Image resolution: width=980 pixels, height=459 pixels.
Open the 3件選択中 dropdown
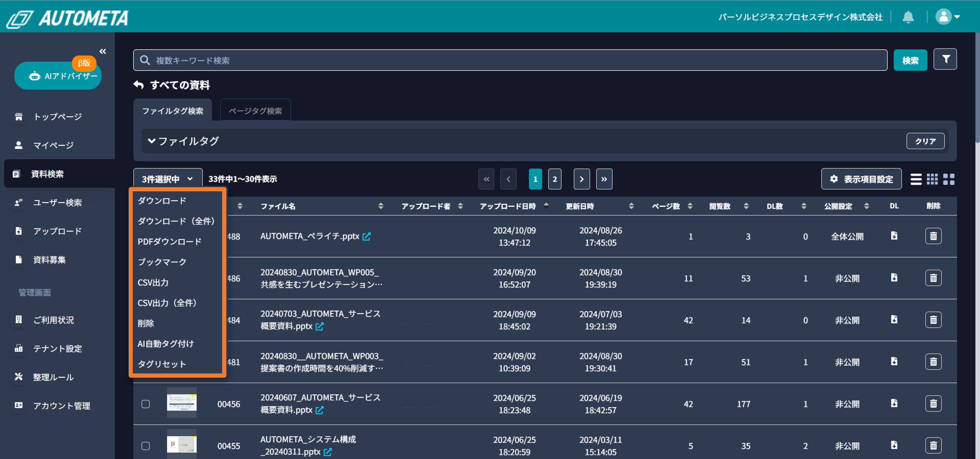(x=167, y=179)
